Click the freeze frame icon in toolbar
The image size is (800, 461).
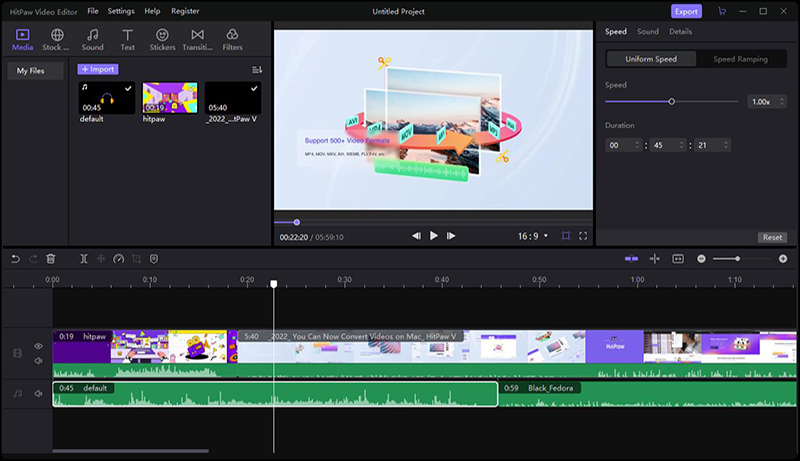(101, 259)
